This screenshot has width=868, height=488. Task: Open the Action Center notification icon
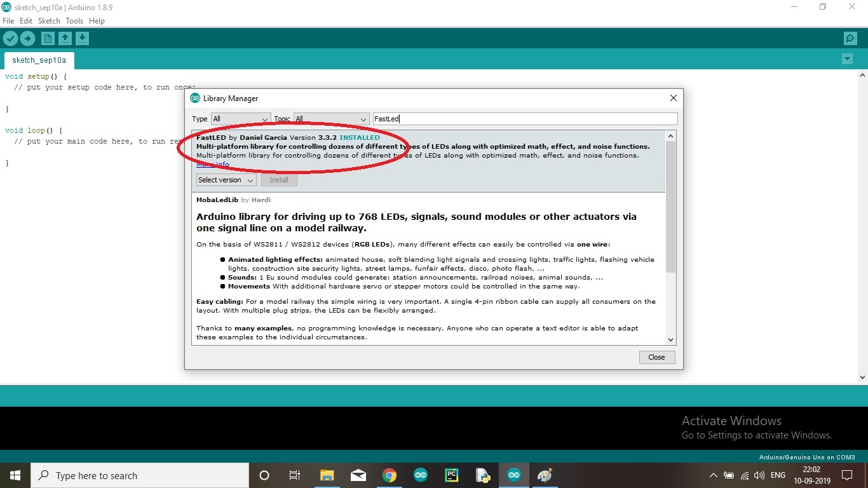click(847, 475)
